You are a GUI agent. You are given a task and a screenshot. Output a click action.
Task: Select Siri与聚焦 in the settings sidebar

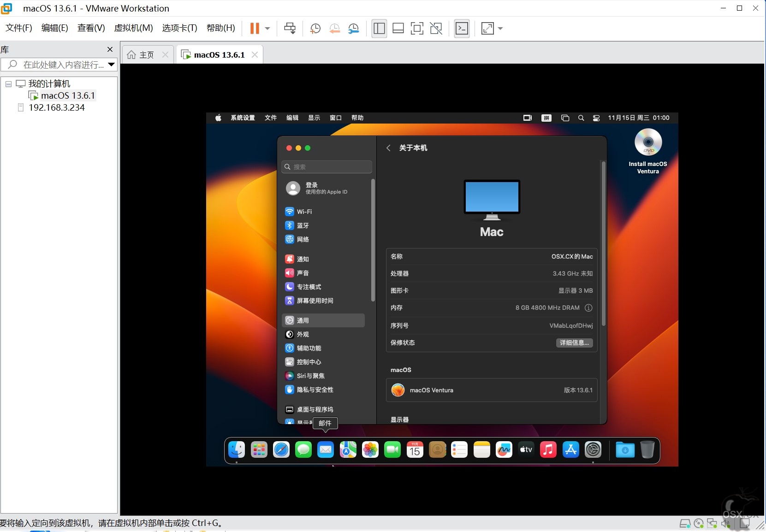click(323, 376)
